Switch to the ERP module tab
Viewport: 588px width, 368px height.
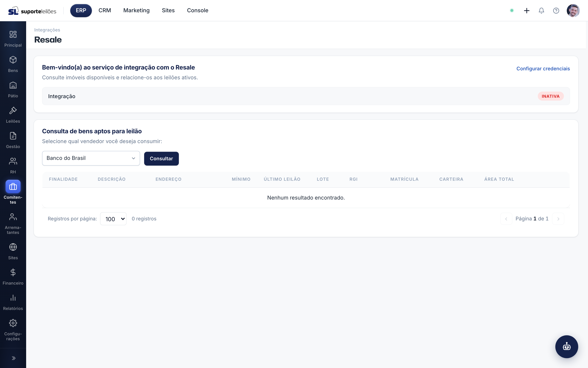click(x=81, y=10)
